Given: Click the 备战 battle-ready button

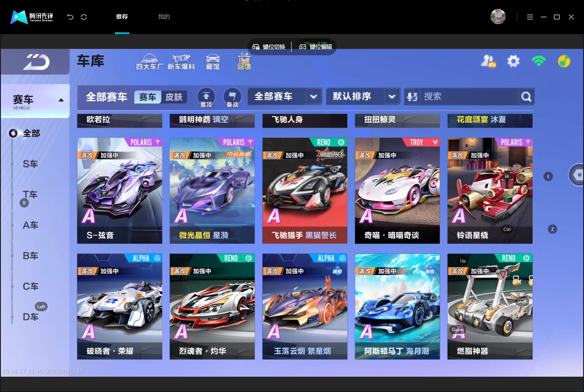Looking at the screenshot, I should point(232,97).
